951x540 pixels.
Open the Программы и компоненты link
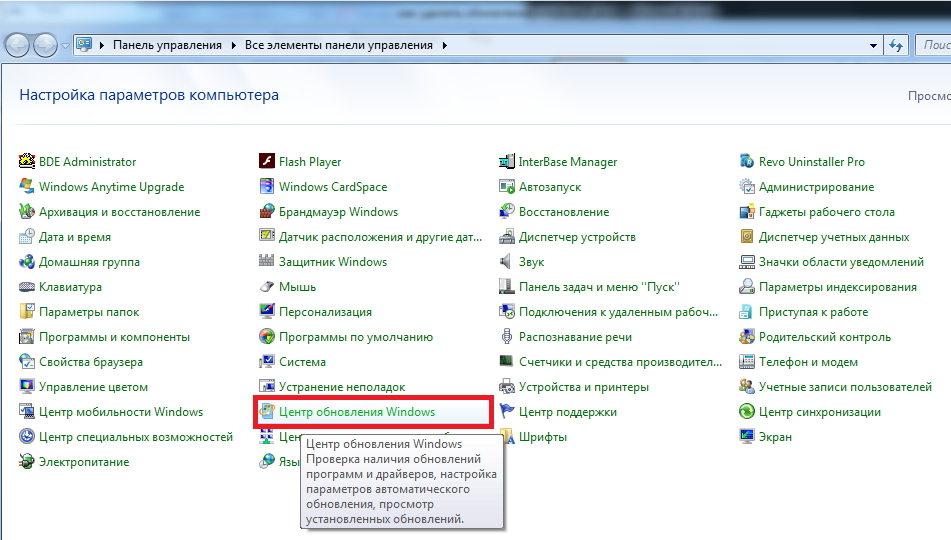click(x=114, y=337)
